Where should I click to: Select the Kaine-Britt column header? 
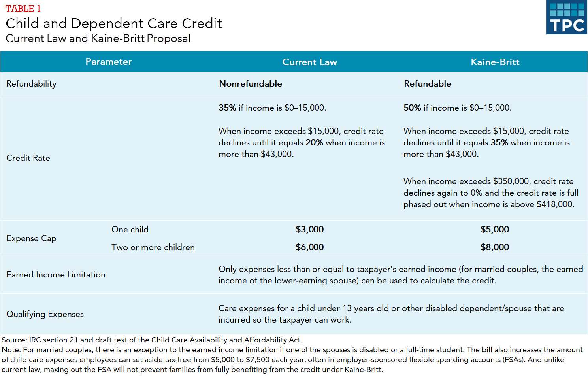click(495, 62)
